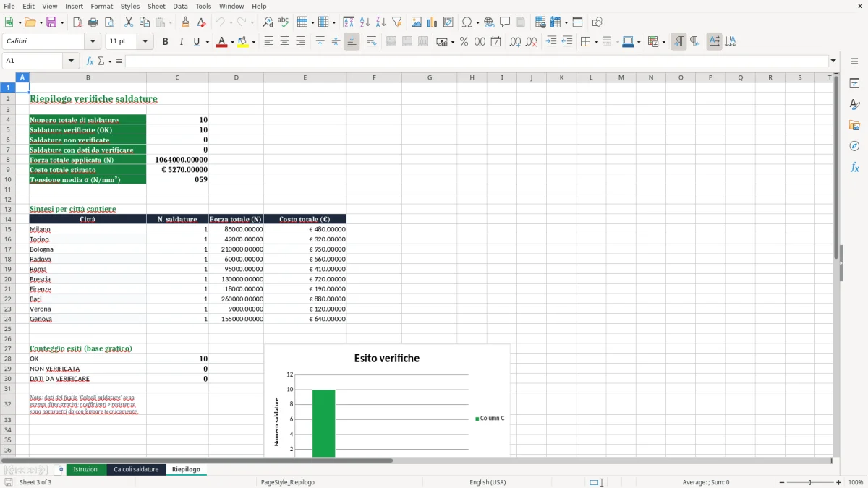Open the Function Wizard icon
The width and height of the screenshot is (868, 488).
pyautogui.click(x=90, y=61)
